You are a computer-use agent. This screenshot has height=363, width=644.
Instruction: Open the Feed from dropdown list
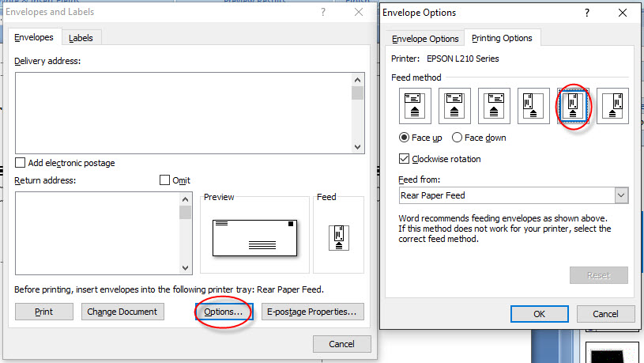pos(621,195)
